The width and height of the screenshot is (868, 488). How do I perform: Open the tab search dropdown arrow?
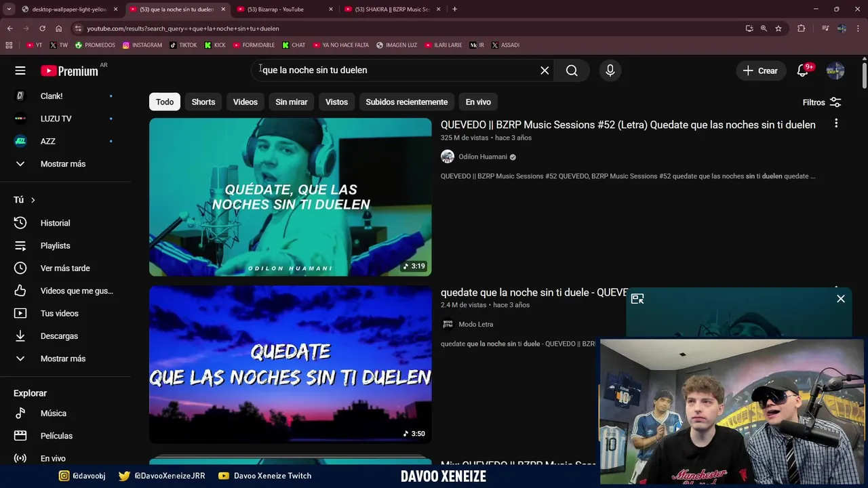coord(9,9)
